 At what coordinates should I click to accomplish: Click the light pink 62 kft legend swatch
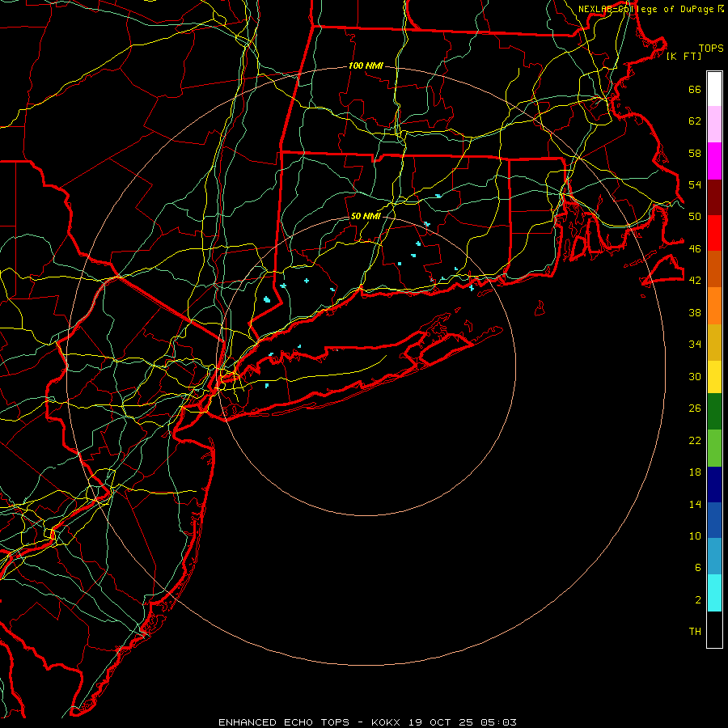(714, 124)
